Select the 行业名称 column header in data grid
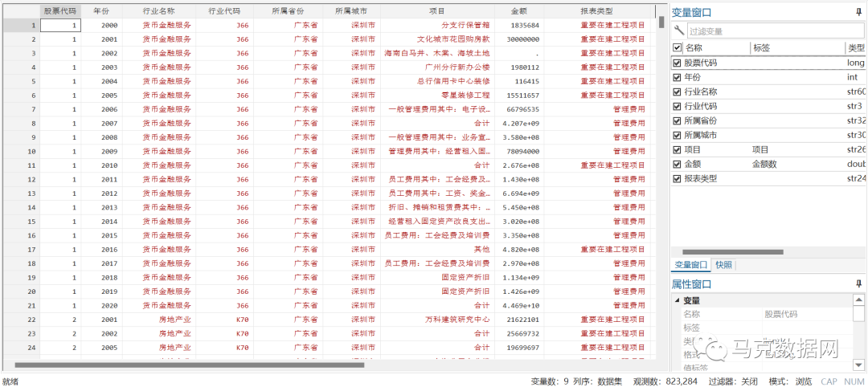 [x=159, y=11]
